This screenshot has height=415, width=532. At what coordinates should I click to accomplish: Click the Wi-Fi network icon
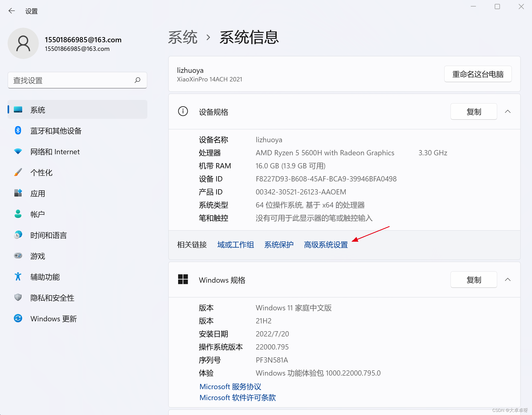tap(18, 151)
